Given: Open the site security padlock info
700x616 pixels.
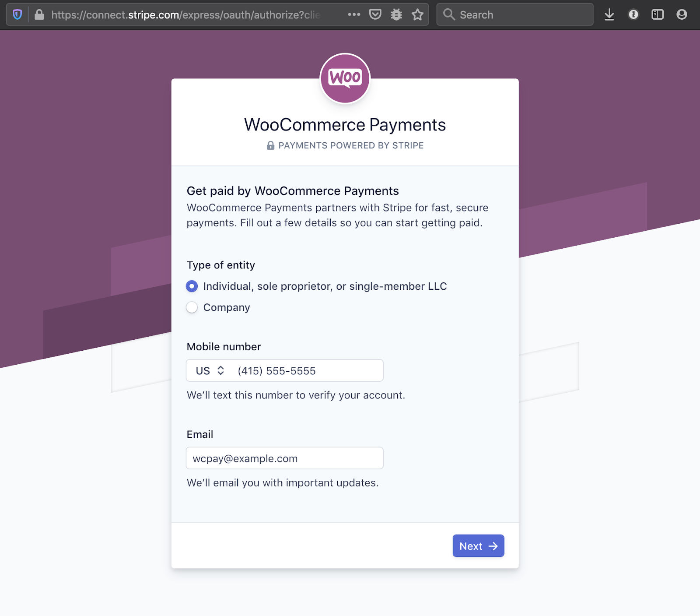Looking at the screenshot, I should 39,15.
